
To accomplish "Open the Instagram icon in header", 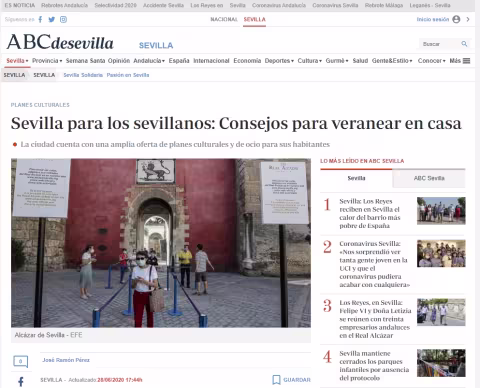I will coord(63,19).
